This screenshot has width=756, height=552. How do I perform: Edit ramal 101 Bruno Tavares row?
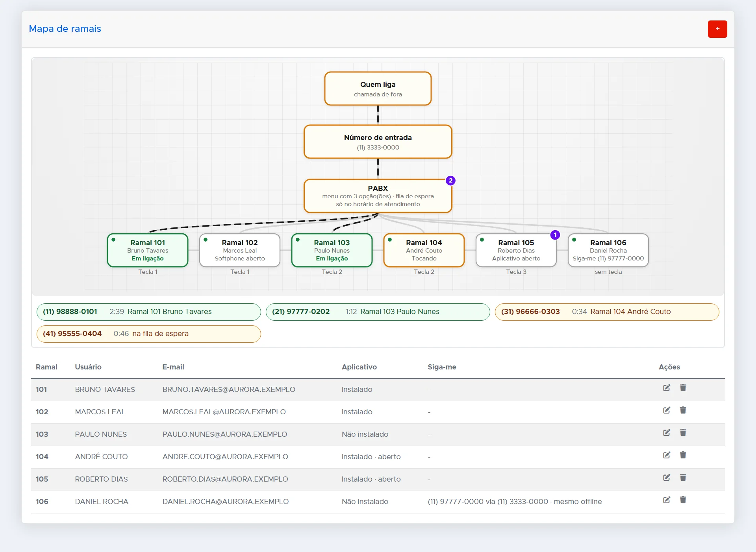(666, 388)
